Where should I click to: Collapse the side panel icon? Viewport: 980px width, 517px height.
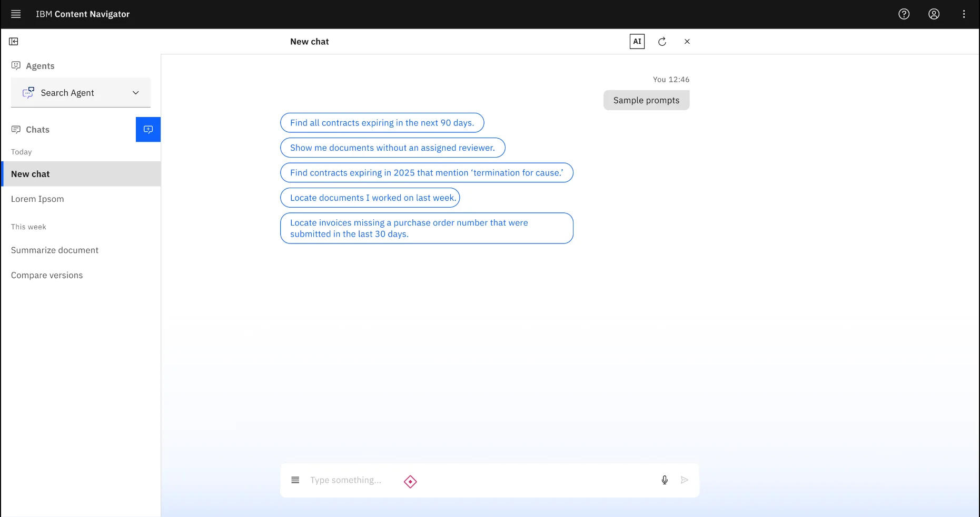pyautogui.click(x=14, y=42)
